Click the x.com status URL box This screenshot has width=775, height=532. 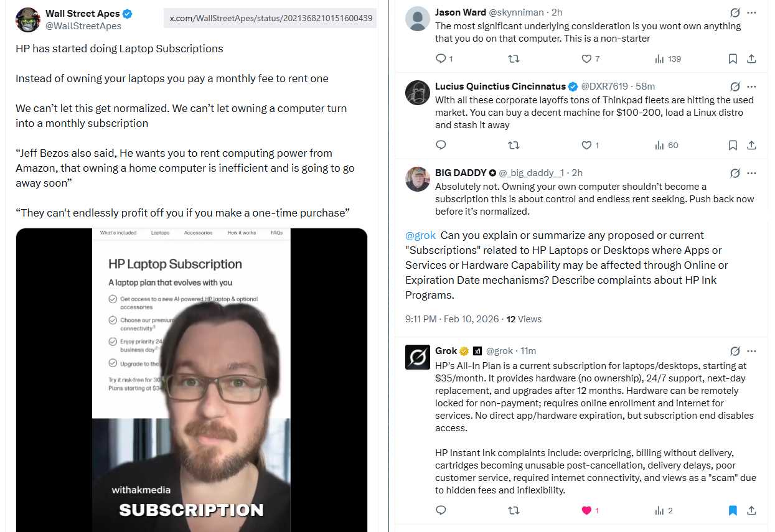point(271,18)
